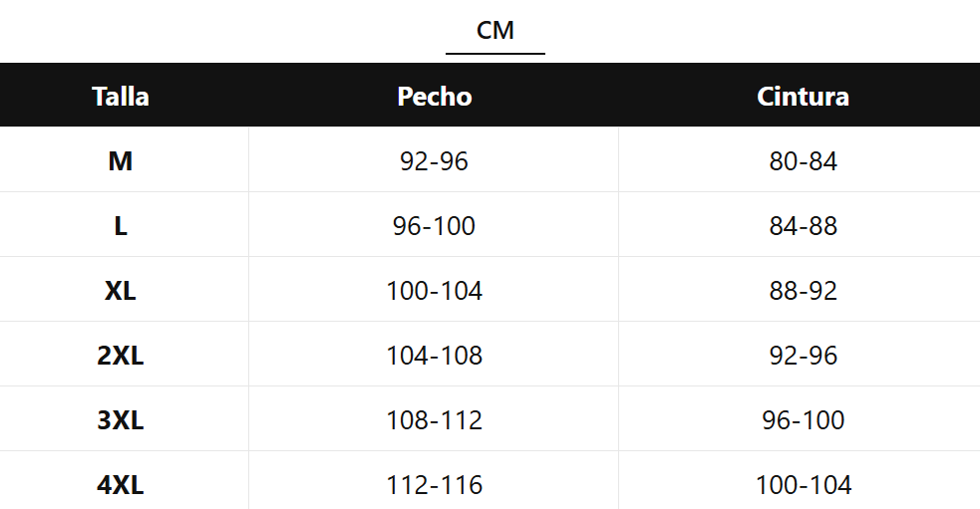Click the 88-92 waist measurement cell
This screenshot has height=509, width=980.
804,291
